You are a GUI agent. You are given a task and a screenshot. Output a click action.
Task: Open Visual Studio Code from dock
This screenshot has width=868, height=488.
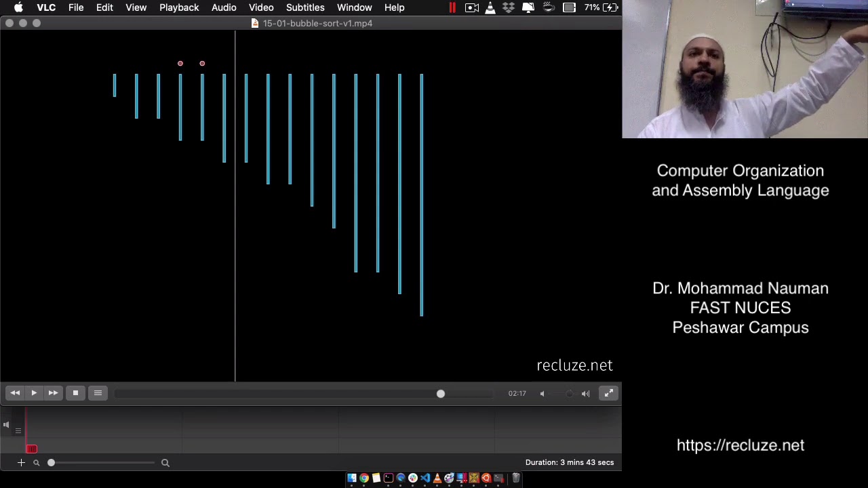[425, 479]
